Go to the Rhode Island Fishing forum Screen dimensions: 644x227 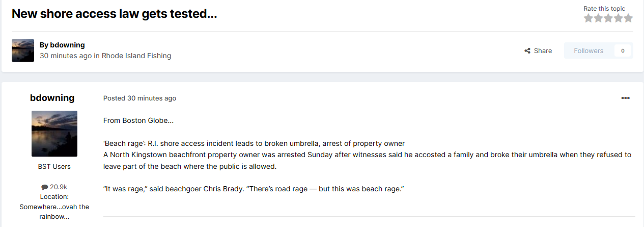136,56
